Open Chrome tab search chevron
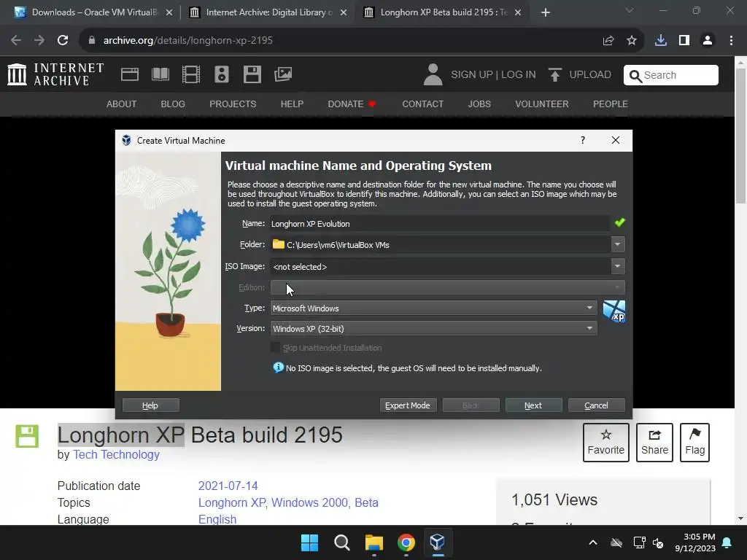747x560 pixels. [630, 10]
